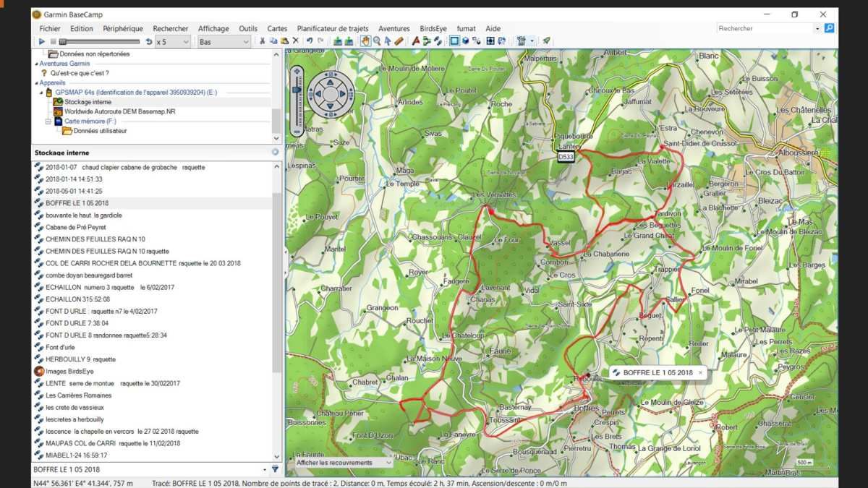Open the BirdsEye menu
Screen dimensions: 868x488
434,28
